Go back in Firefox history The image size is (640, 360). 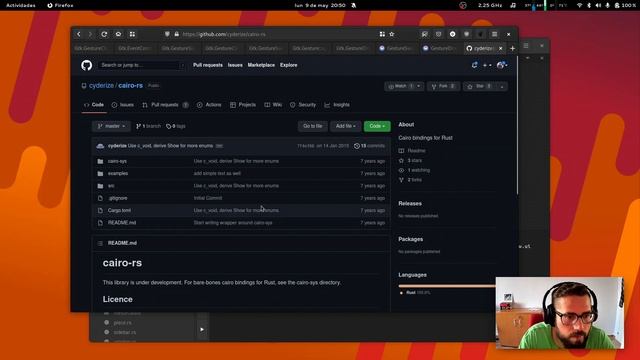(79, 34)
